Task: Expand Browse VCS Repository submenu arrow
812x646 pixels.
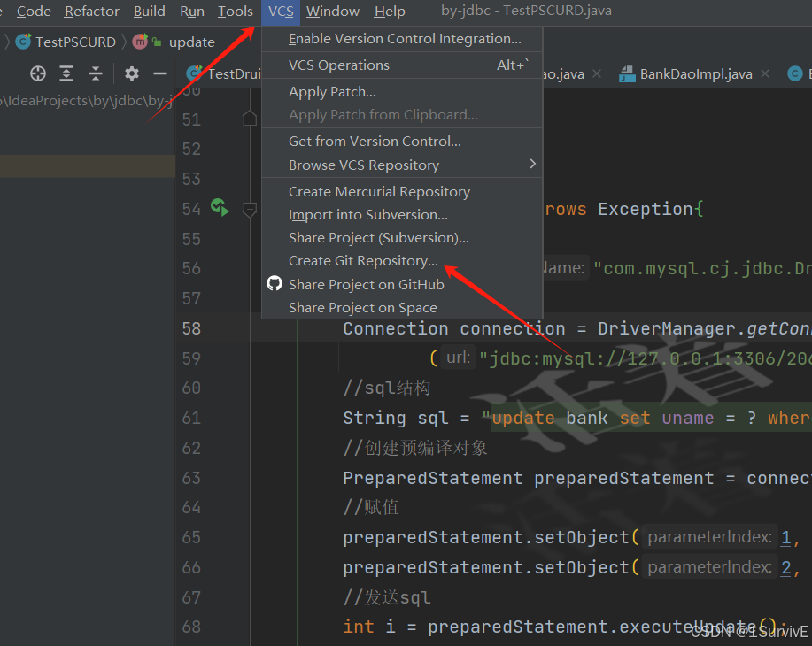Action: point(532,164)
